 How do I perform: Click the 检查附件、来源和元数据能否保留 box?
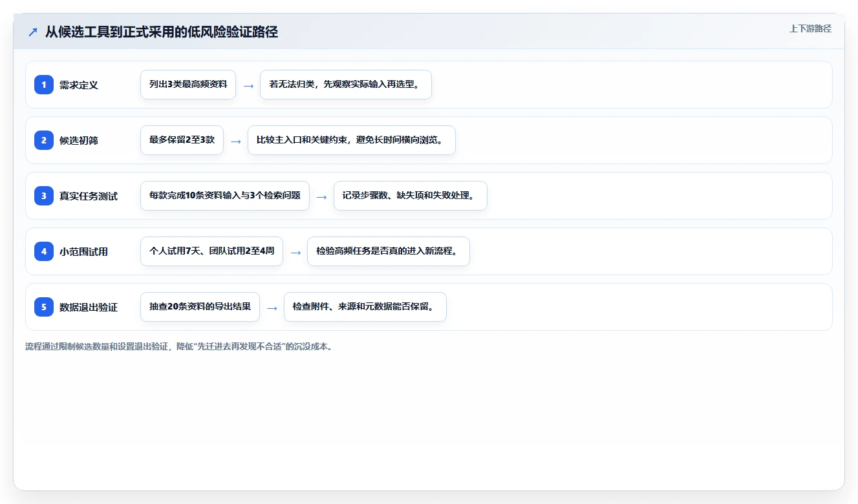point(365,307)
